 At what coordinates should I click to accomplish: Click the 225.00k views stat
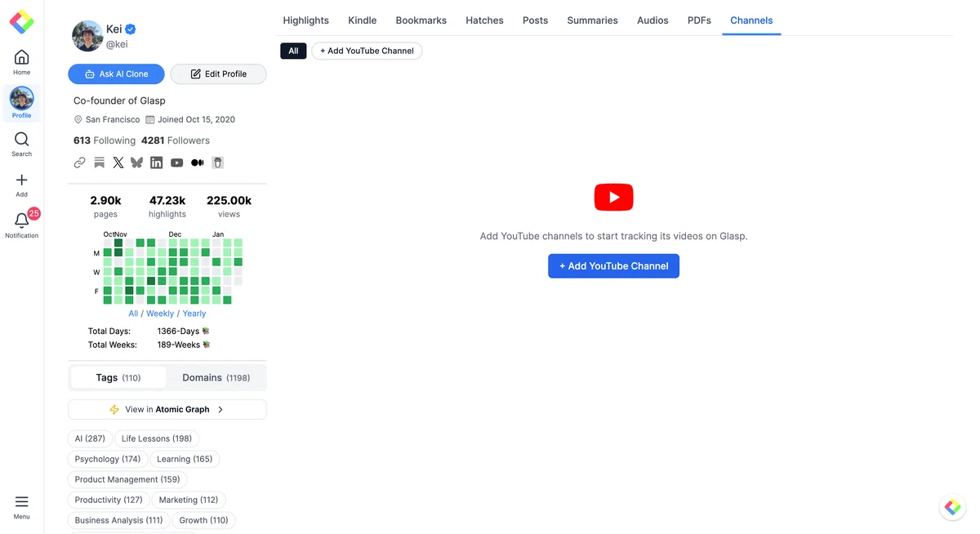tap(229, 207)
